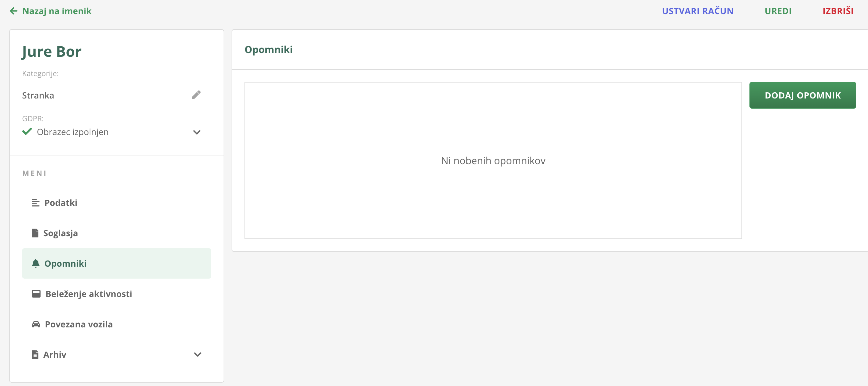Click the Beleženje aktivnosti card icon
The width and height of the screenshot is (868, 386).
point(36,294)
